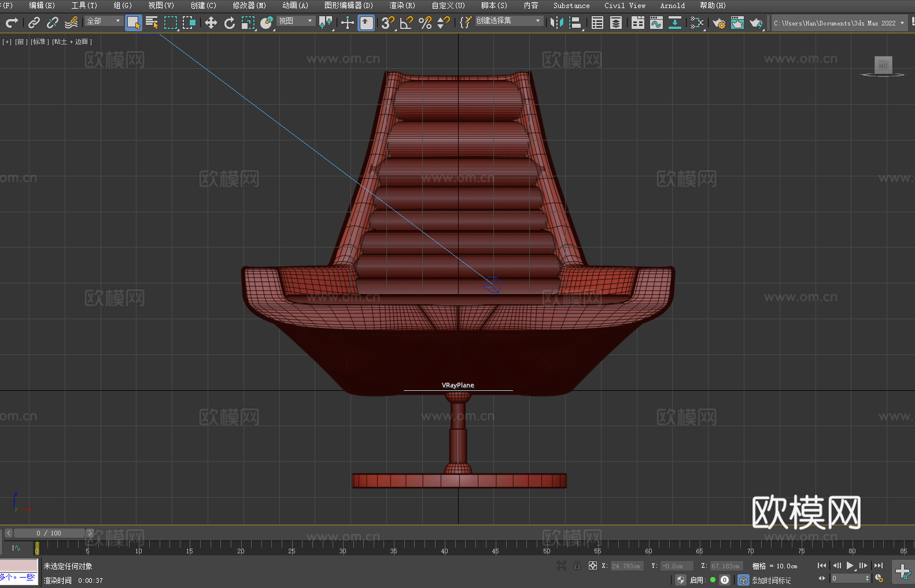Go to end frame button
Viewport: 915px width, 588px height.
879,565
